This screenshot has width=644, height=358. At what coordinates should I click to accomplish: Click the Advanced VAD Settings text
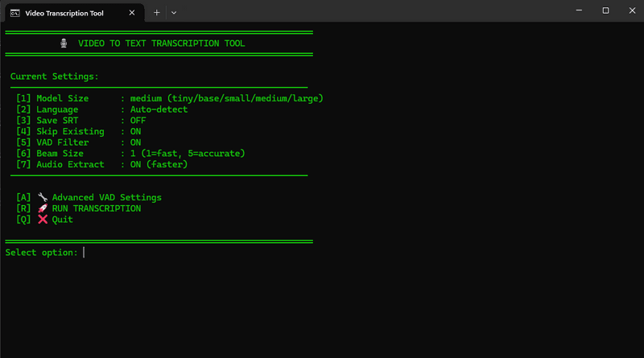tap(107, 197)
